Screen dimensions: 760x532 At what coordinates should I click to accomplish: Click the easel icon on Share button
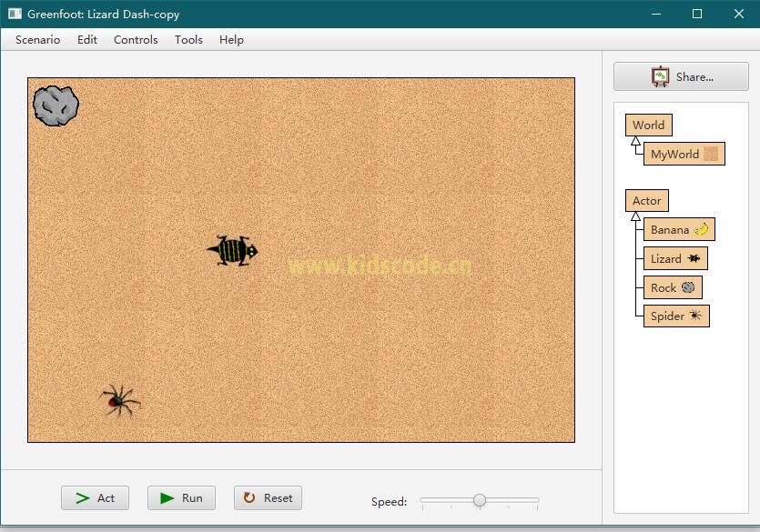click(x=660, y=76)
